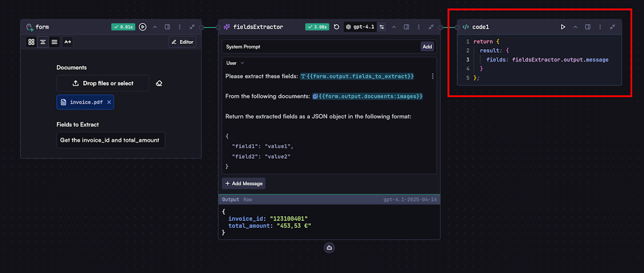Open the user message three-dot options
The height and width of the screenshot is (273, 644).
[432, 76]
